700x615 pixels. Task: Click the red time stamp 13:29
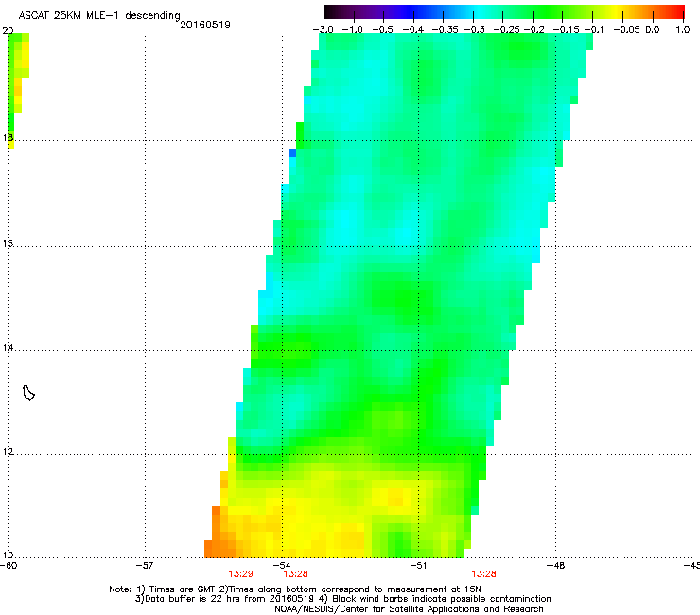click(240, 574)
